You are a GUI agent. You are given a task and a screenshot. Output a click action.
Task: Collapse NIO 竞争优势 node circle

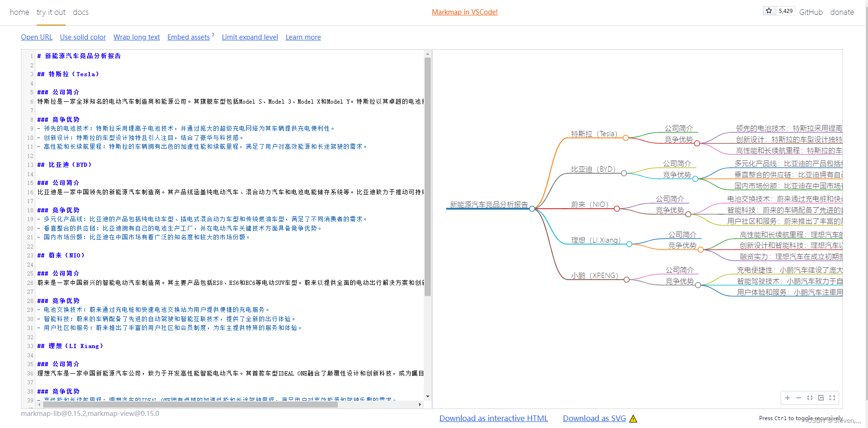coord(688,214)
